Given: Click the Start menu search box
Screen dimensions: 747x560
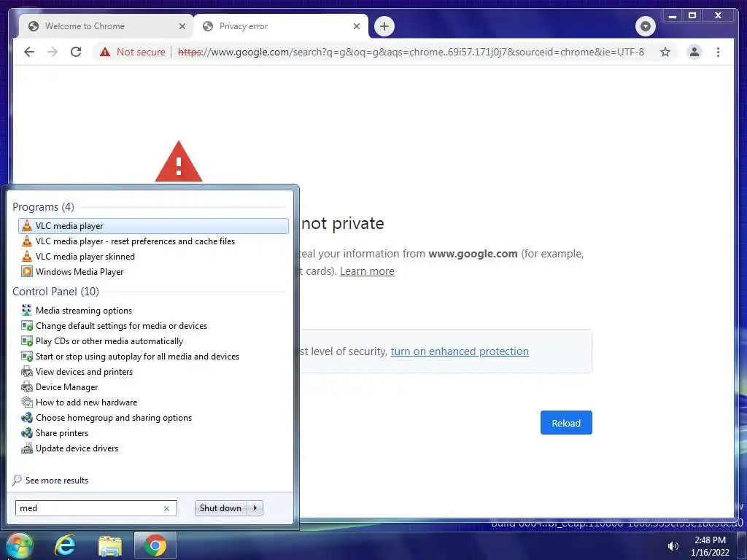Looking at the screenshot, I should [96, 508].
